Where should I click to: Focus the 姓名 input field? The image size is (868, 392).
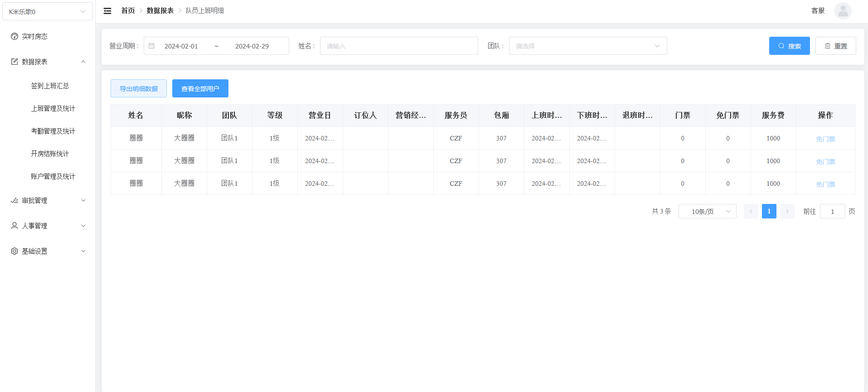coord(399,46)
